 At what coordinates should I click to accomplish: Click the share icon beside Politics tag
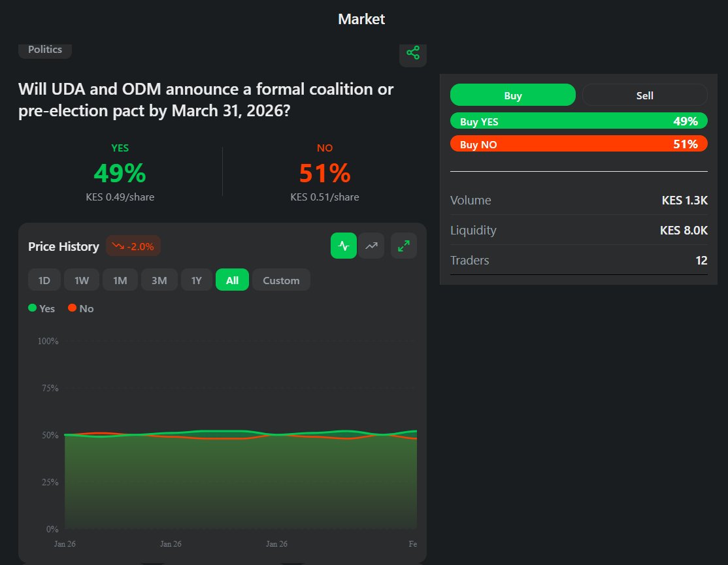[413, 53]
